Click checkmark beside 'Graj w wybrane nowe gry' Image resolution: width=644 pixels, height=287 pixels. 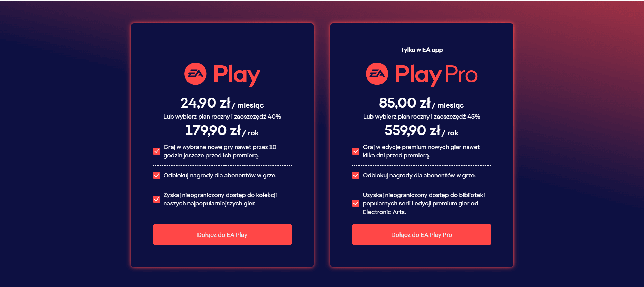point(157,151)
